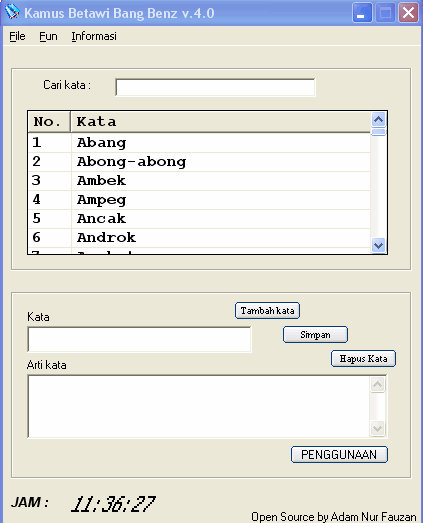Select the Androk row

coord(199,238)
